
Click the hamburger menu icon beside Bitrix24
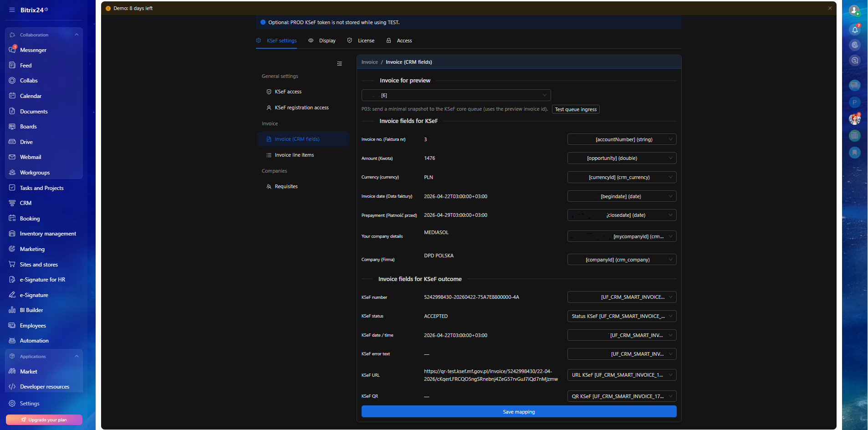(x=12, y=10)
